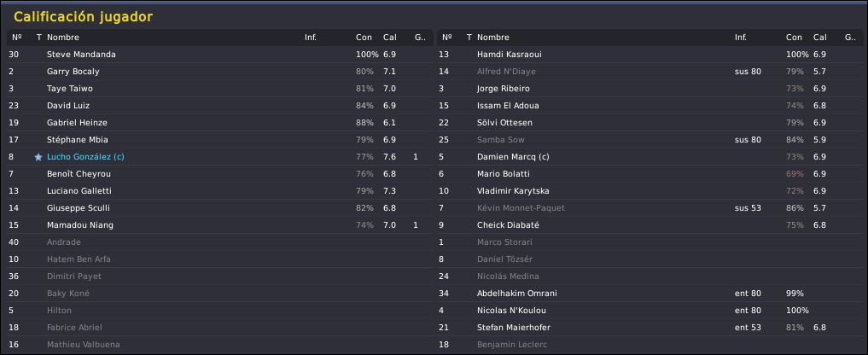Open Lucho González (c) player profile
The width and height of the screenshot is (868, 355).
[86, 157]
